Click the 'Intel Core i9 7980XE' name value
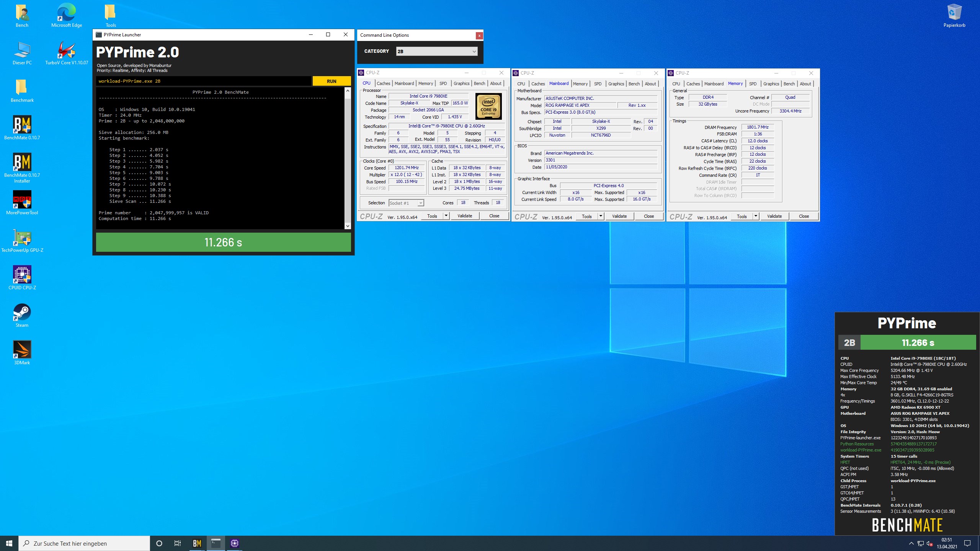This screenshot has width=980, height=551. click(x=428, y=96)
